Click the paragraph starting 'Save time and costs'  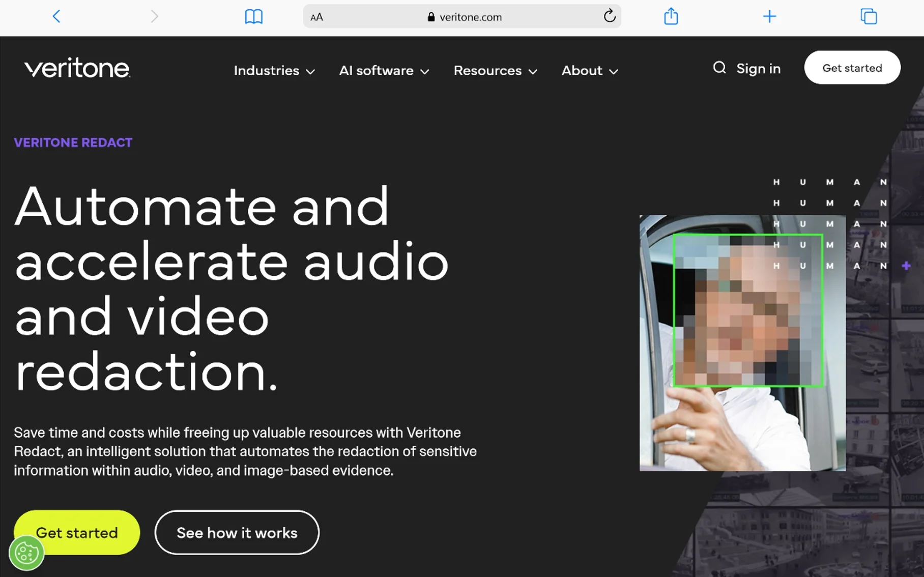tap(245, 451)
